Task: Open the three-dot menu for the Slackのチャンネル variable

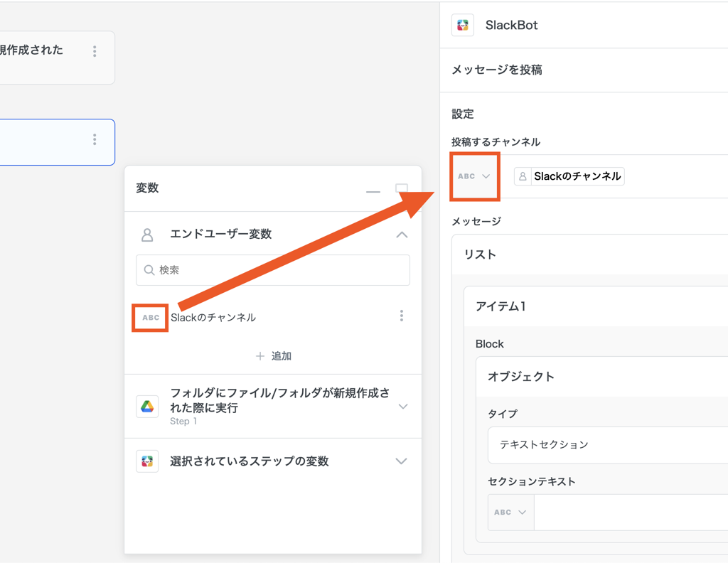Action: point(402,316)
